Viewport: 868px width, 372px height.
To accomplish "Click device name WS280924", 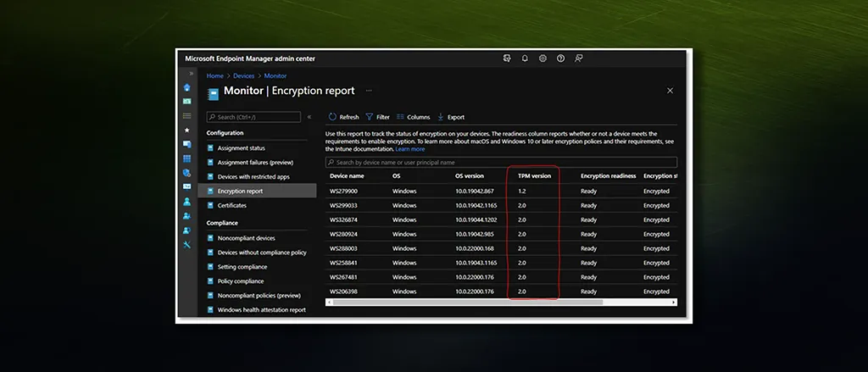I will [x=344, y=234].
